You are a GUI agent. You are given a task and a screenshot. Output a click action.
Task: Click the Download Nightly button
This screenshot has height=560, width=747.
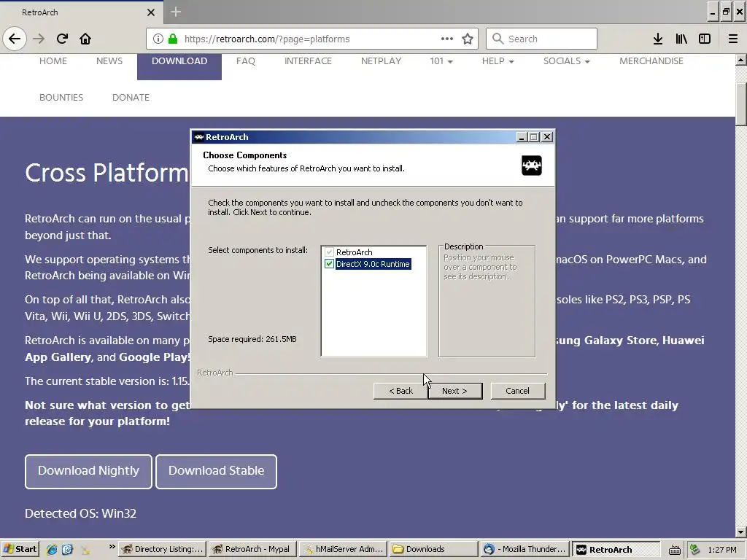point(88,472)
